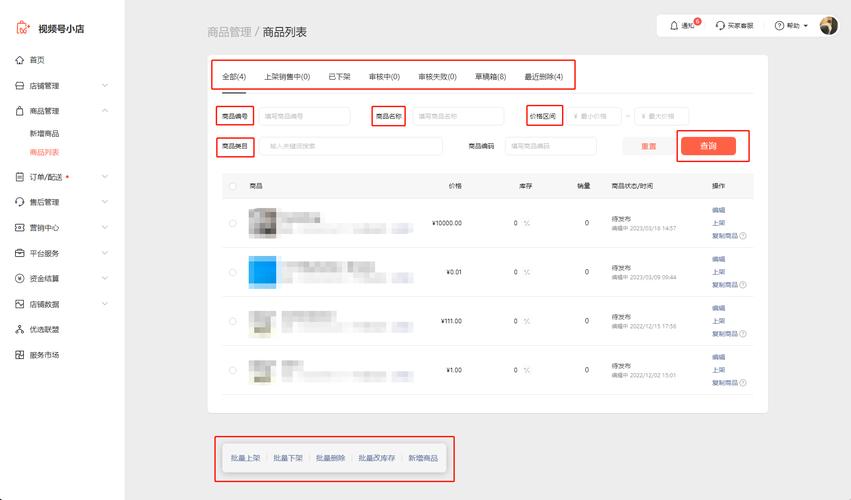This screenshot has width=851, height=500.
Task: Collapse 商品管理 with its up chevron
Action: 105,111
